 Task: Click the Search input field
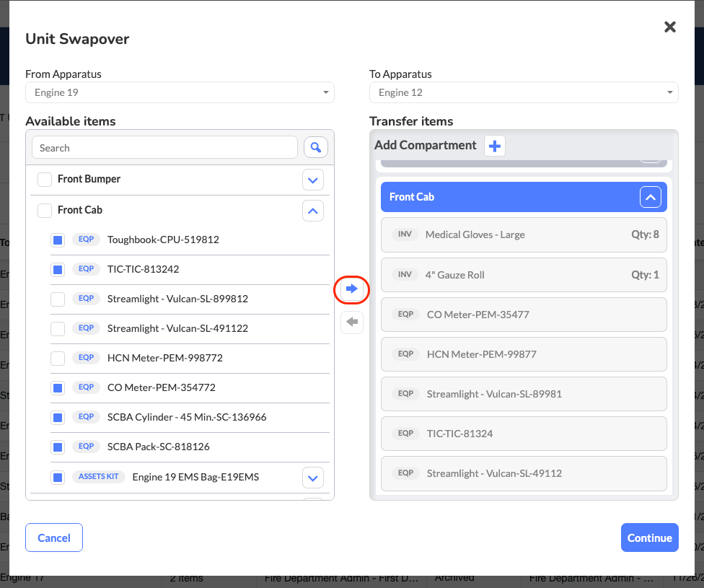164,148
